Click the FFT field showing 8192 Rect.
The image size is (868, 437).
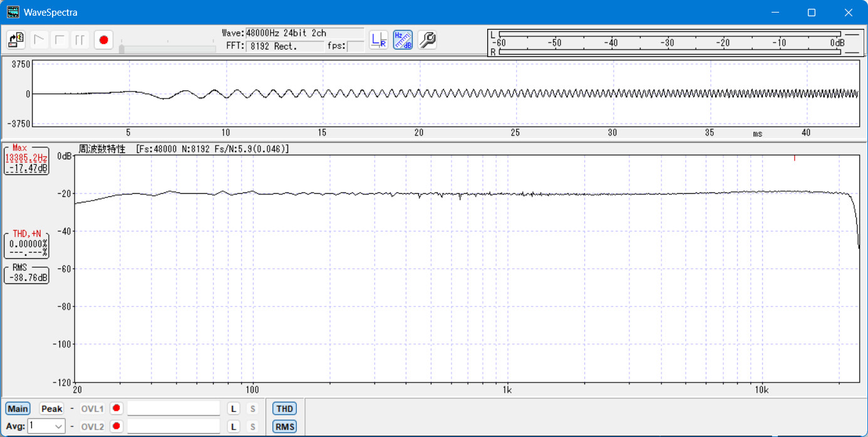pyautogui.click(x=284, y=46)
